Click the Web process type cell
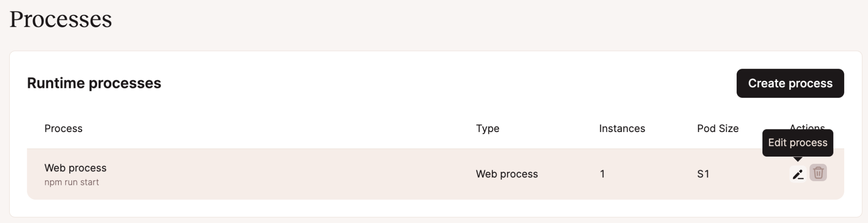Image resolution: width=868 pixels, height=223 pixels. (x=506, y=174)
